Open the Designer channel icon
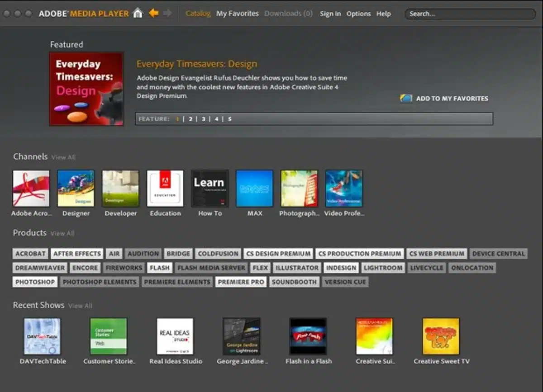The width and height of the screenshot is (543, 392). [76, 189]
